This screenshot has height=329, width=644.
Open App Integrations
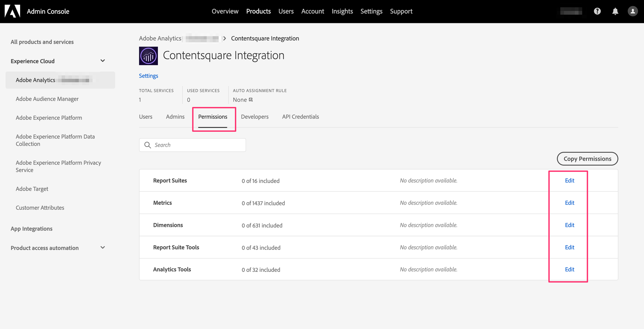click(x=32, y=229)
